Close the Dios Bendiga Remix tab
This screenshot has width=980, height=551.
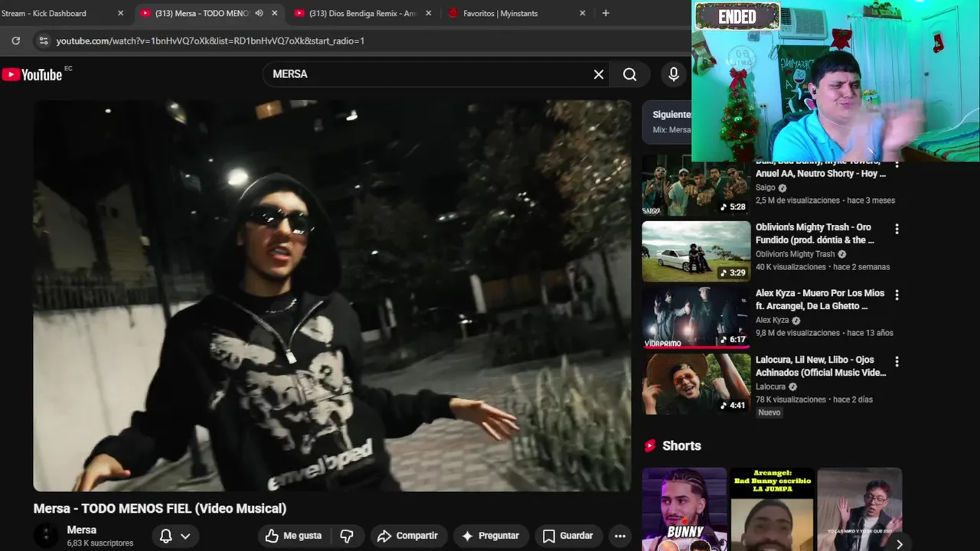(x=428, y=13)
